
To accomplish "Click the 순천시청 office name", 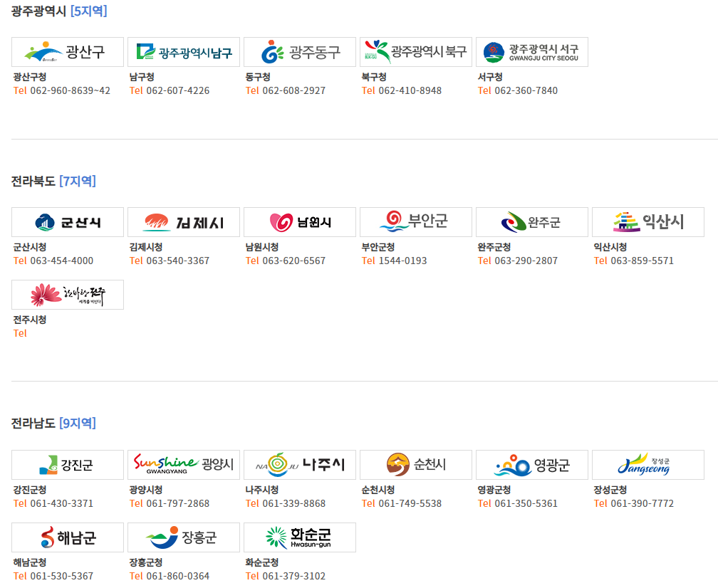I will 378,490.
